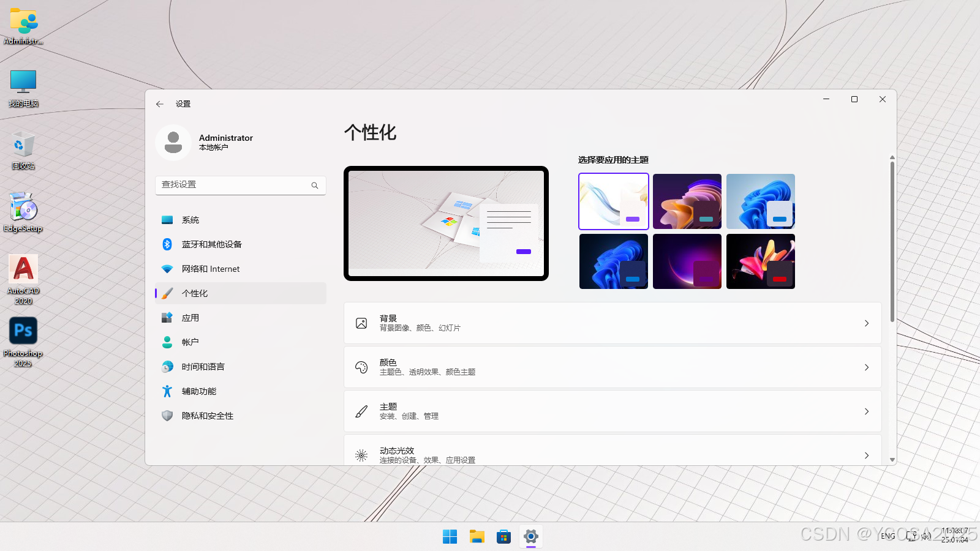
Task: Select the Photoshop 2025 desktop icon
Action: tap(23, 342)
